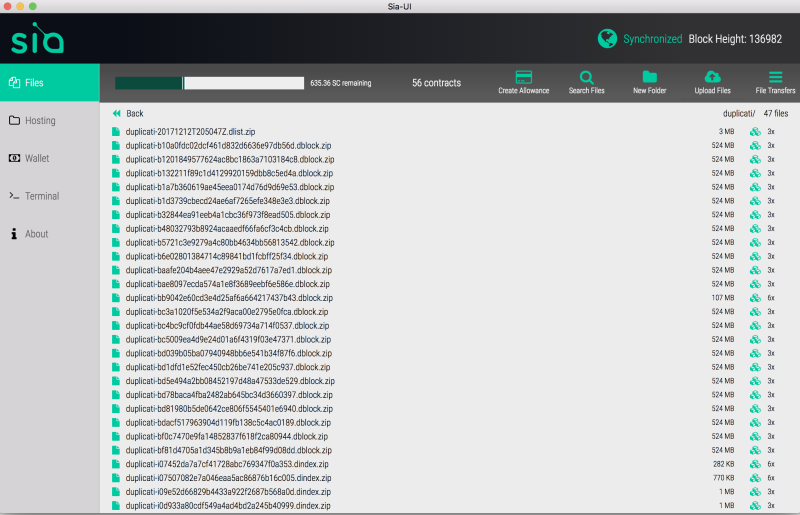Image resolution: width=800 pixels, height=515 pixels.
Task: Select the file starting duplicati-bc4bc9cf0fdb
Action: click(227, 325)
